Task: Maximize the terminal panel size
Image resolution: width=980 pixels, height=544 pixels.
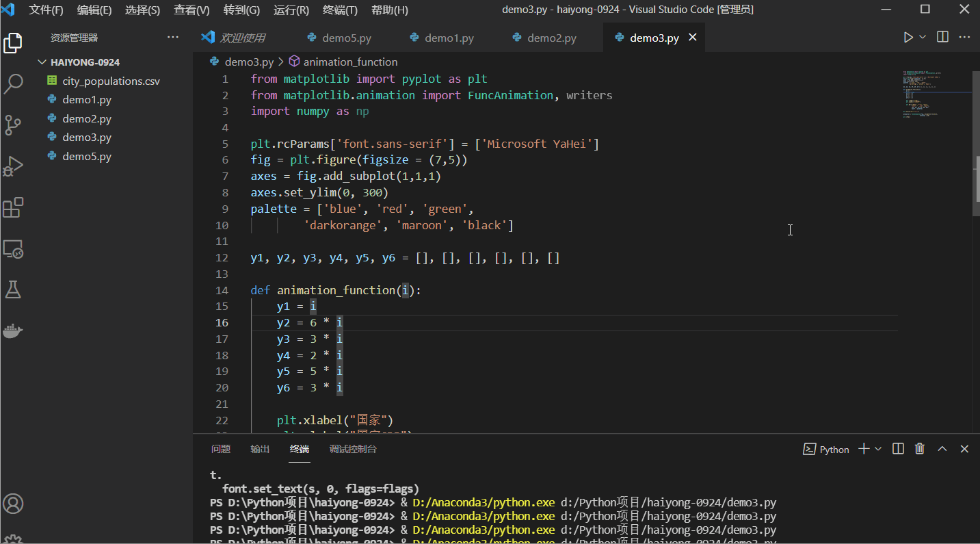Action: point(942,449)
